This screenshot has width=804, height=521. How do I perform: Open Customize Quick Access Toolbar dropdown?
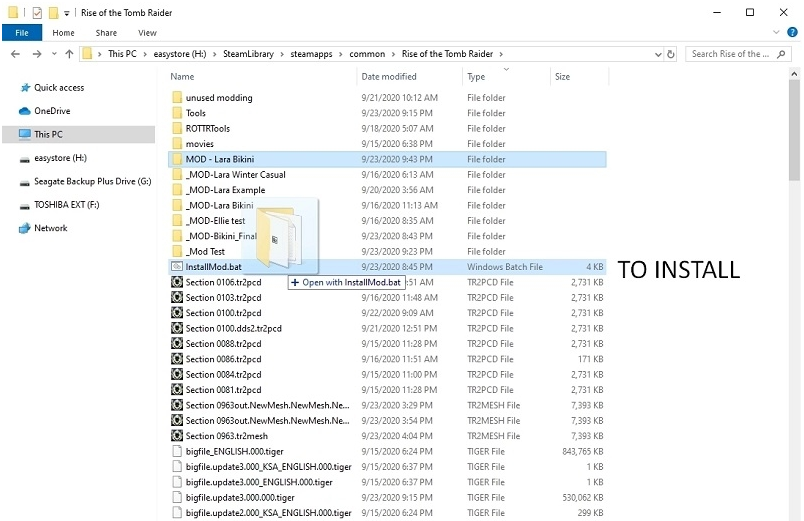click(x=67, y=13)
